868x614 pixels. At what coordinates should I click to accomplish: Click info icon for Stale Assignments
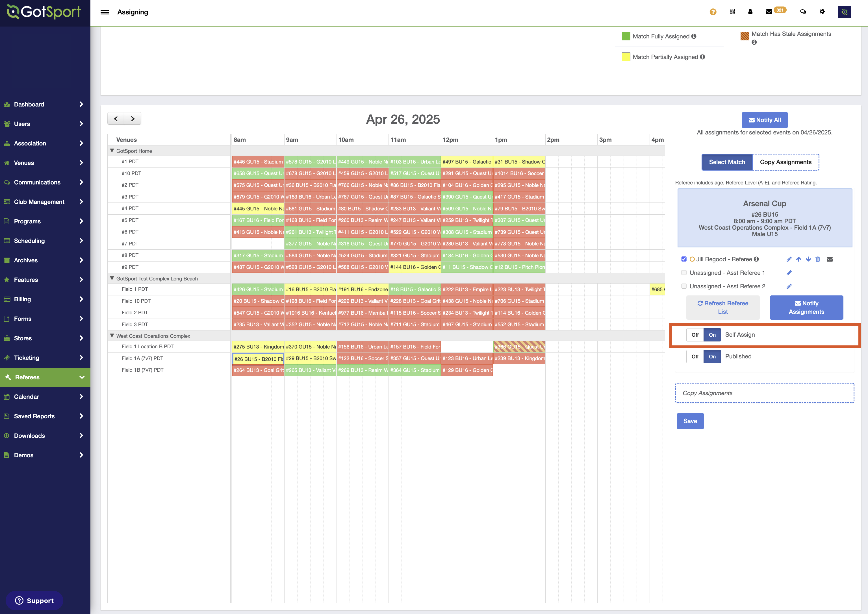pos(754,42)
